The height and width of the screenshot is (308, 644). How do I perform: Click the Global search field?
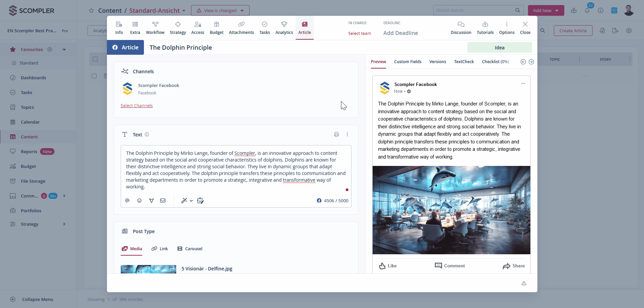[474, 10]
